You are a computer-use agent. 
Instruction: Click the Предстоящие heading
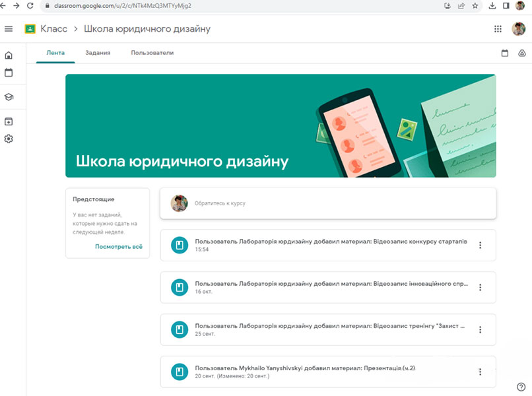point(94,199)
